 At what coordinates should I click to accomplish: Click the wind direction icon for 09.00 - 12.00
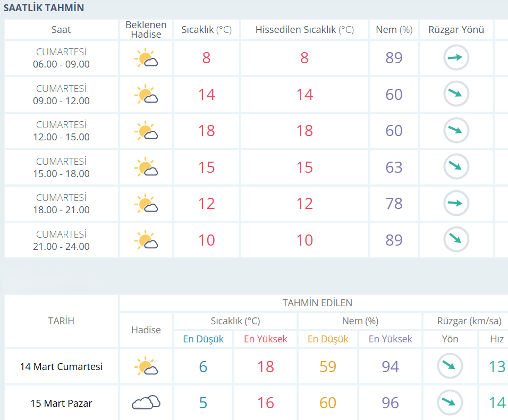456,94
